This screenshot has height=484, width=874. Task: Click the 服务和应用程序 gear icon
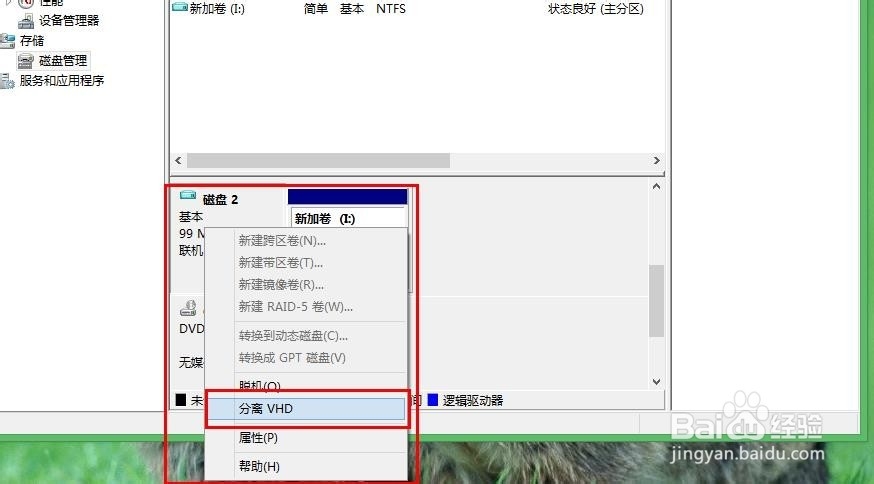[x=7, y=81]
